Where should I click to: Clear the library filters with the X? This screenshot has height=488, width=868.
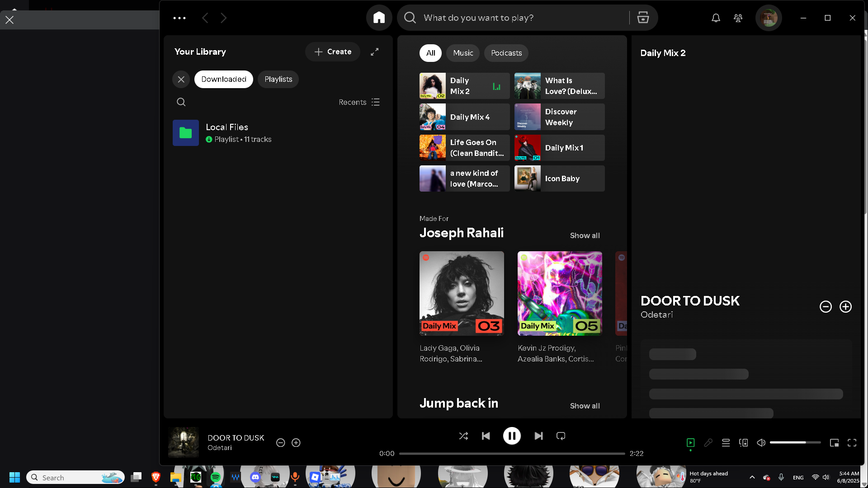pyautogui.click(x=181, y=80)
